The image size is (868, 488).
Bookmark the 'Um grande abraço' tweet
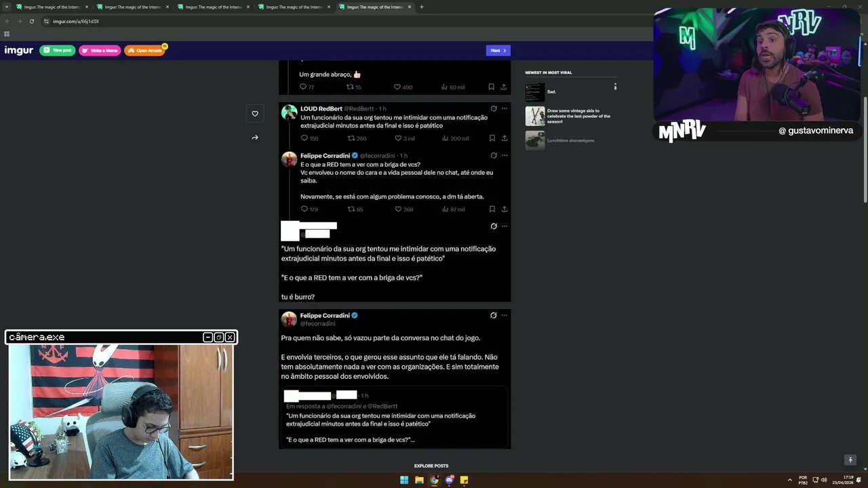point(491,87)
